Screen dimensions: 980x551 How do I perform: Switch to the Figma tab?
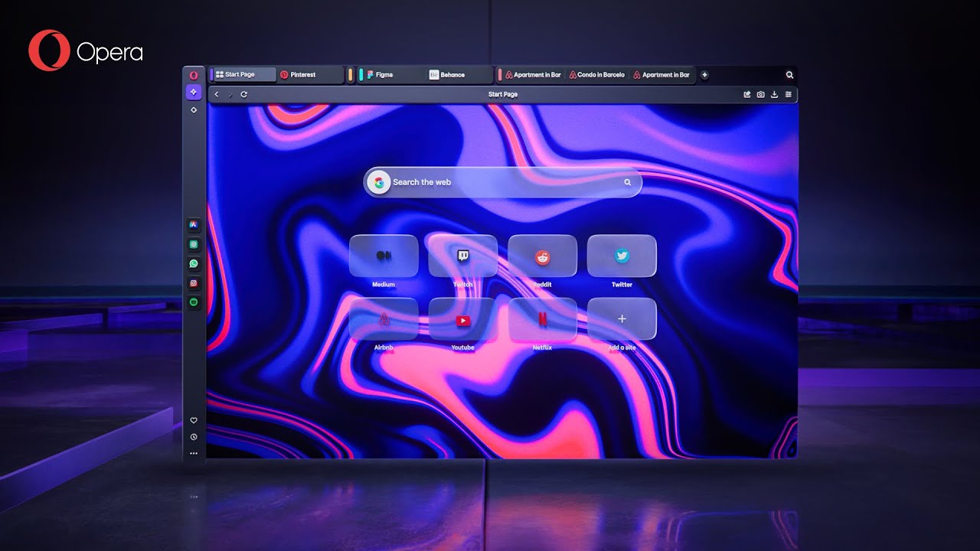[x=381, y=74]
